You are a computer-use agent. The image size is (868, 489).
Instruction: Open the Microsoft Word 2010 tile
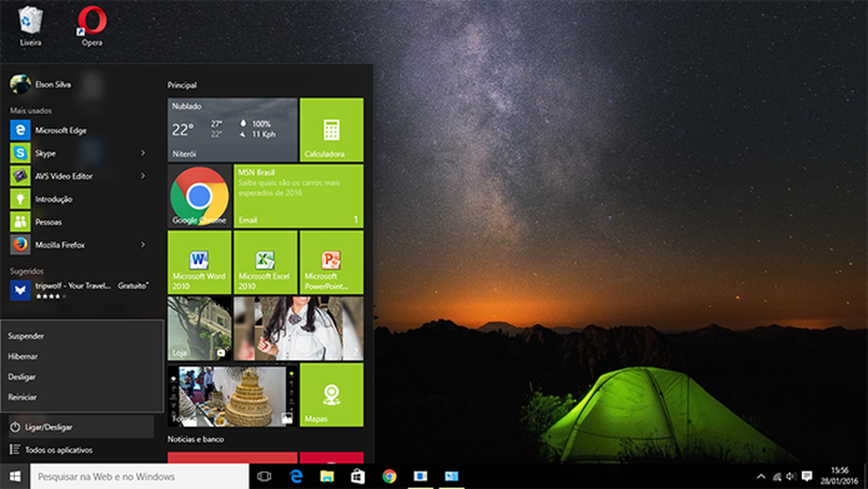(199, 262)
